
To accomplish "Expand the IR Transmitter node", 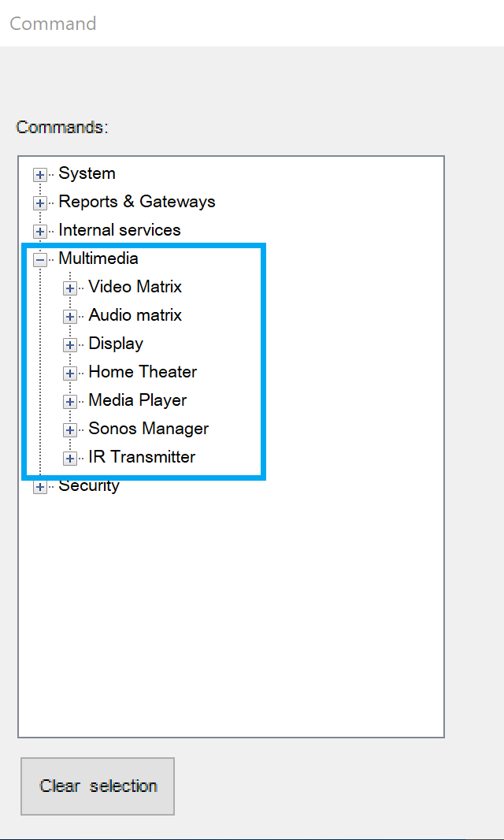I will coord(69,459).
